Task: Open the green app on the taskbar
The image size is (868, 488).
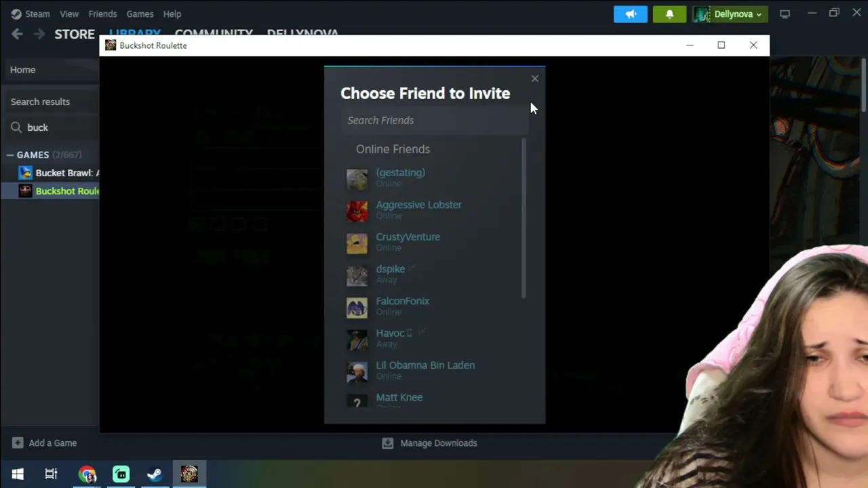Action: click(121, 474)
